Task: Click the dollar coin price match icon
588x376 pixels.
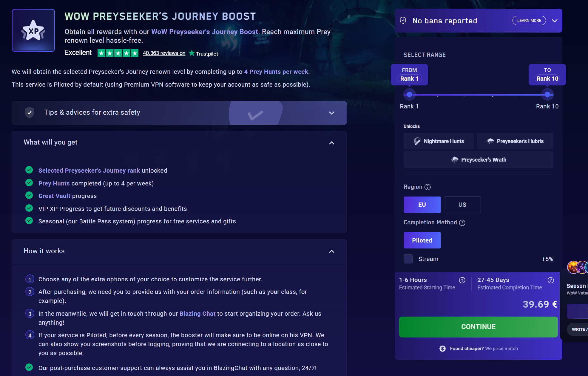Action: coord(442,349)
